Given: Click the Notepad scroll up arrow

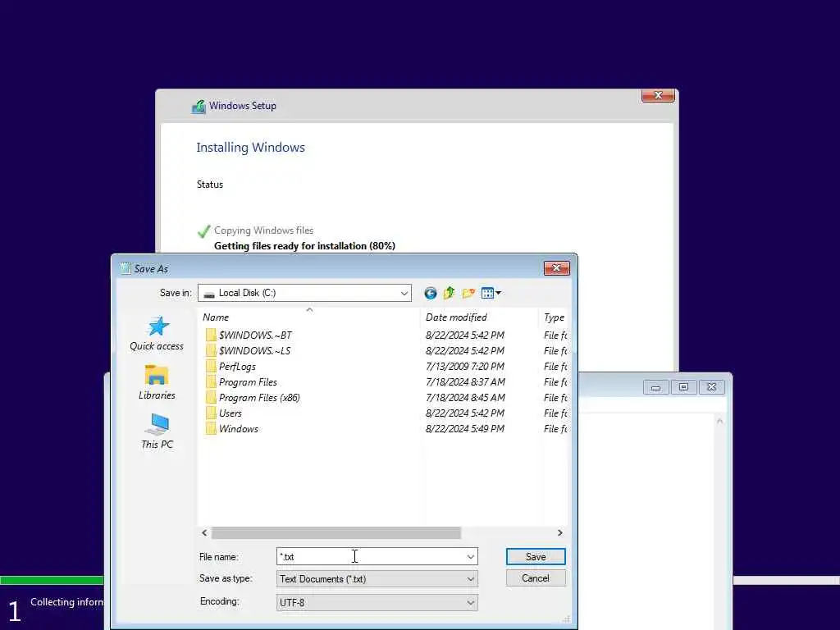Looking at the screenshot, I should click(x=719, y=421).
